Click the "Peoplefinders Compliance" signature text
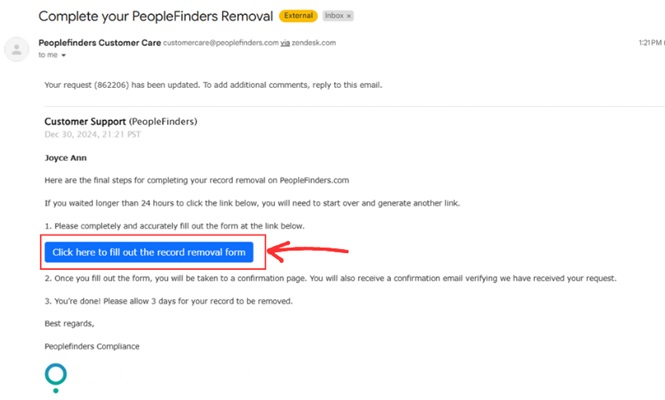The image size is (665, 400). [x=92, y=347]
